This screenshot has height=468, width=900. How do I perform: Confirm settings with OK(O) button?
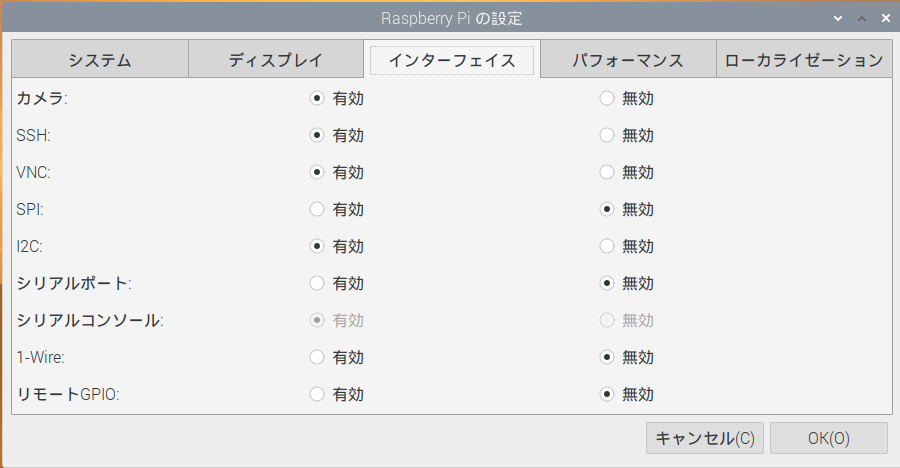click(828, 438)
